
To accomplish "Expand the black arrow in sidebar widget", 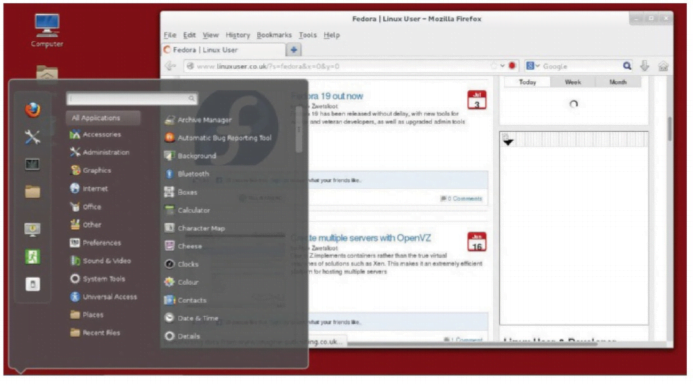I will [508, 142].
